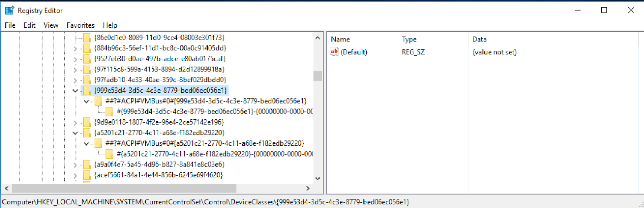Select key {a9a0f4e7-5a45-4d96-b827-8a841e8c03e6}
The width and height of the screenshot is (644, 208).
point(159,164)
